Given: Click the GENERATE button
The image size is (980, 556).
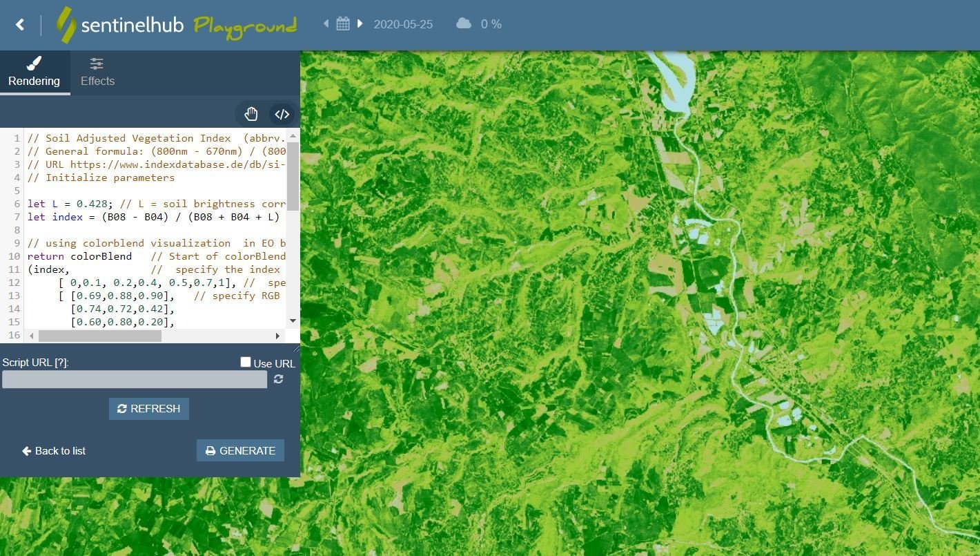Looking at the screenshot, I should 240,450.
